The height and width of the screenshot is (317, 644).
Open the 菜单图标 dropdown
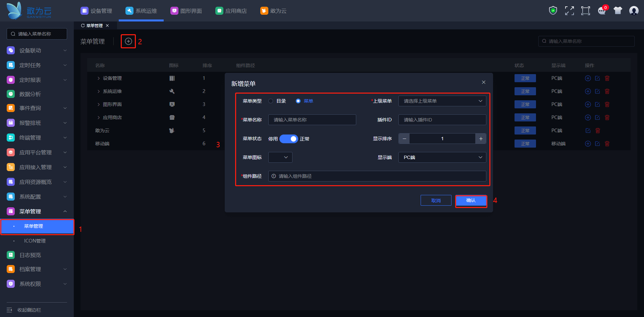coord(280,157)
